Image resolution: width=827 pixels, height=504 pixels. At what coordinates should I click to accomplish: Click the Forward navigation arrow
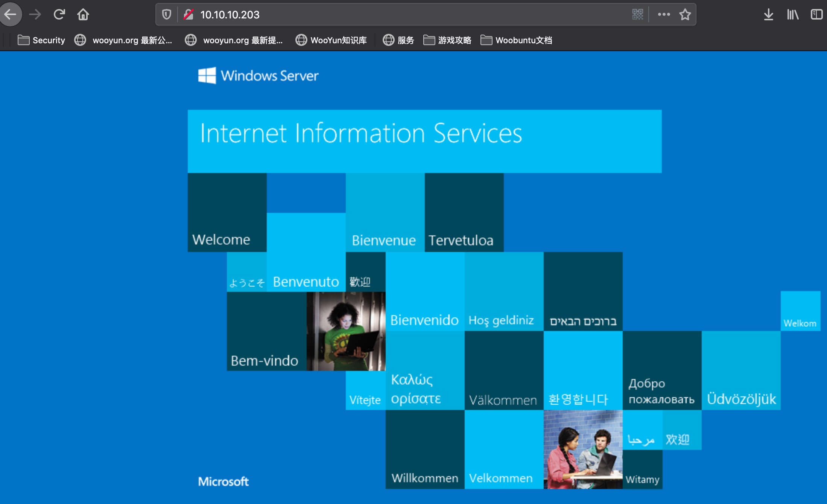[35, 15]
